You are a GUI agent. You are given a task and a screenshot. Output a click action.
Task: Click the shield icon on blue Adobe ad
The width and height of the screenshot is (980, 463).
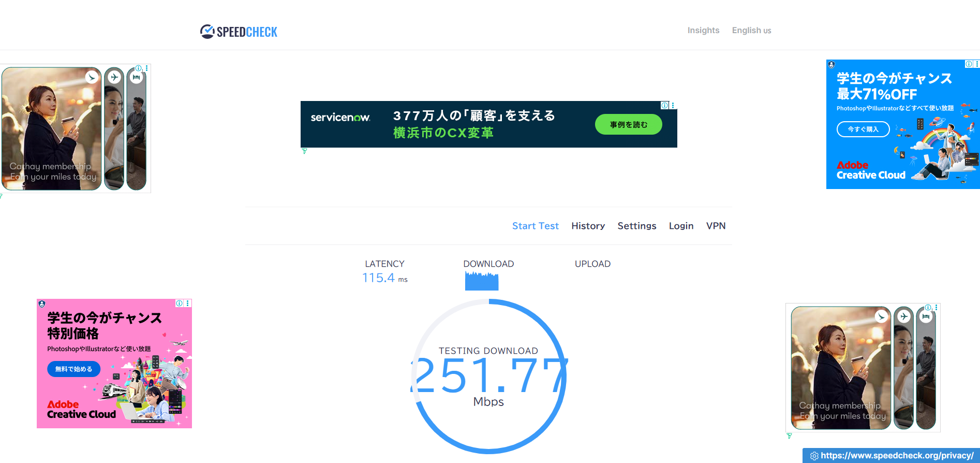[831, 65]
